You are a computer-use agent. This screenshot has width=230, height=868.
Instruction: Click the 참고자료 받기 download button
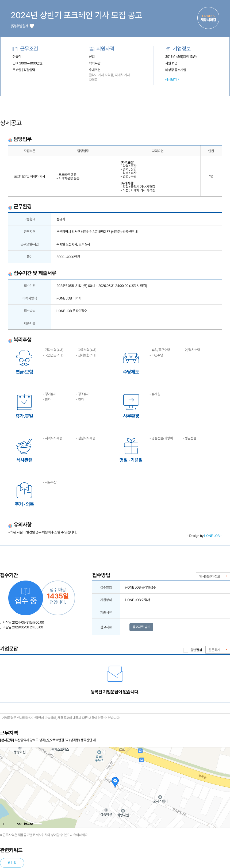coord(141,627)
